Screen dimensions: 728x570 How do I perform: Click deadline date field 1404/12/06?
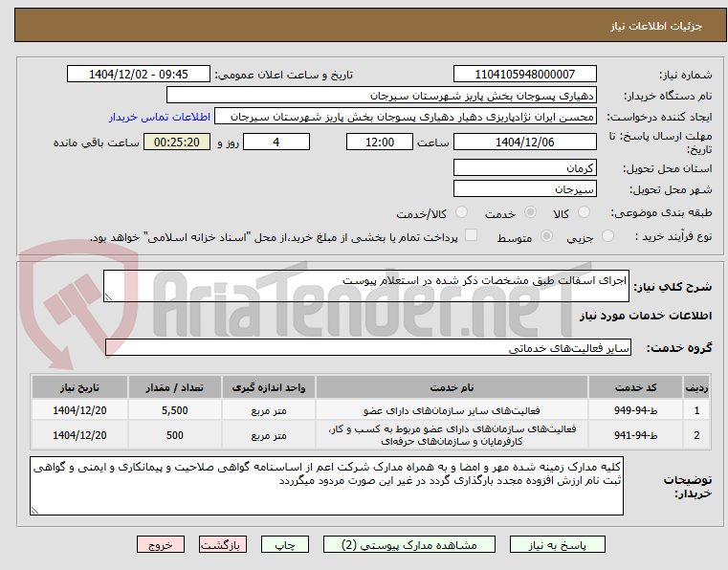click(524, 142)
